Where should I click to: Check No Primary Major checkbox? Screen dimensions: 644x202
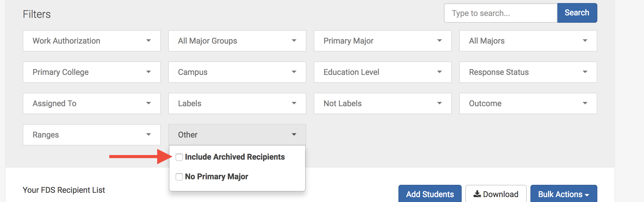click(179, 177)
